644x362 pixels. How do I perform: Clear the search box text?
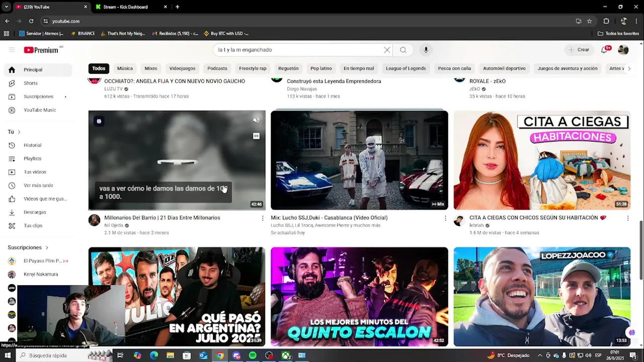click(x=387, y=50)
